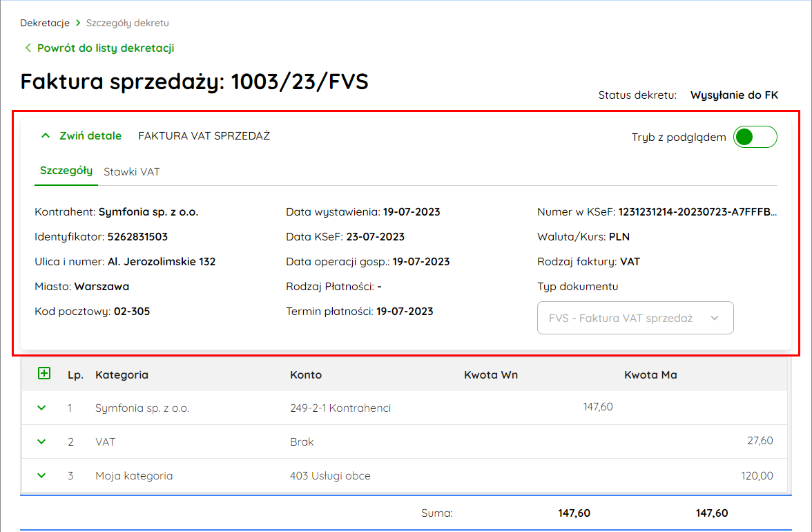Viewport: 812px width, 532px height.
Task: Toggle the Tryb z podglądem switch
Action: pos(755,137)
